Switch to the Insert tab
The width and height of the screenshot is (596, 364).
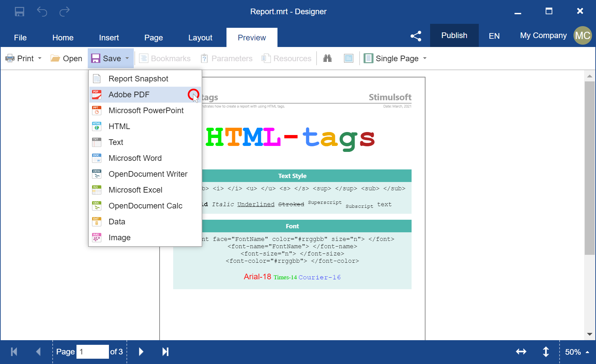click(109, 38)
